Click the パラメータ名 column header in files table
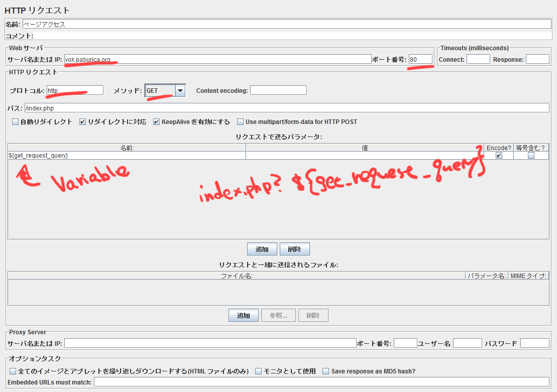The width and height of the screenshot is (557, 392). [487, 276]
